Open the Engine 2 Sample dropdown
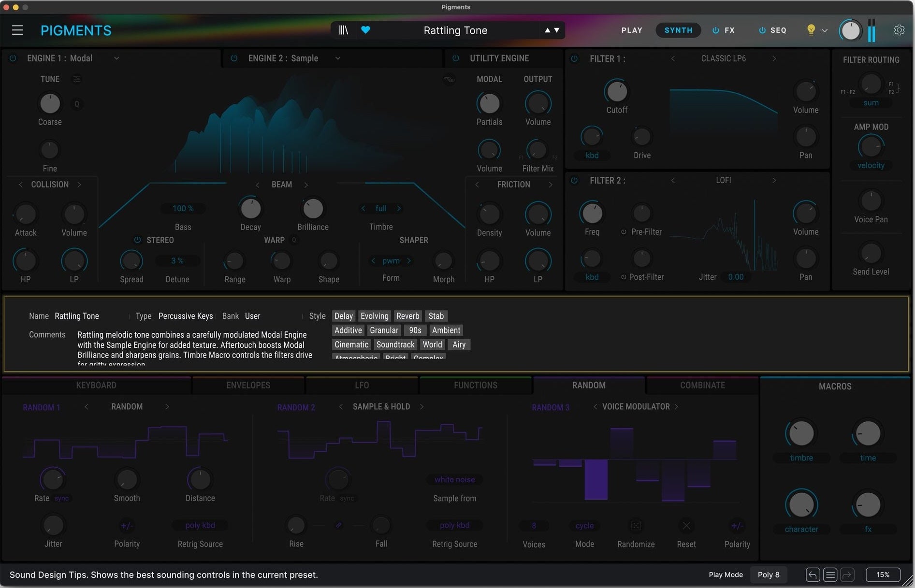915x588 pixels. click(x=338, y=58)
